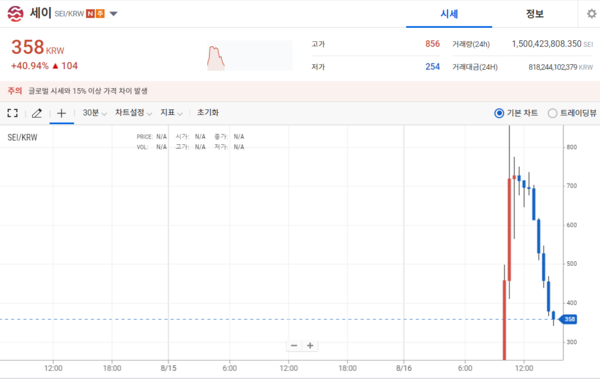Open settings via the gear icon
Image resolution: width=600 pixels, height=379 pixels.
tap(592, 14)
